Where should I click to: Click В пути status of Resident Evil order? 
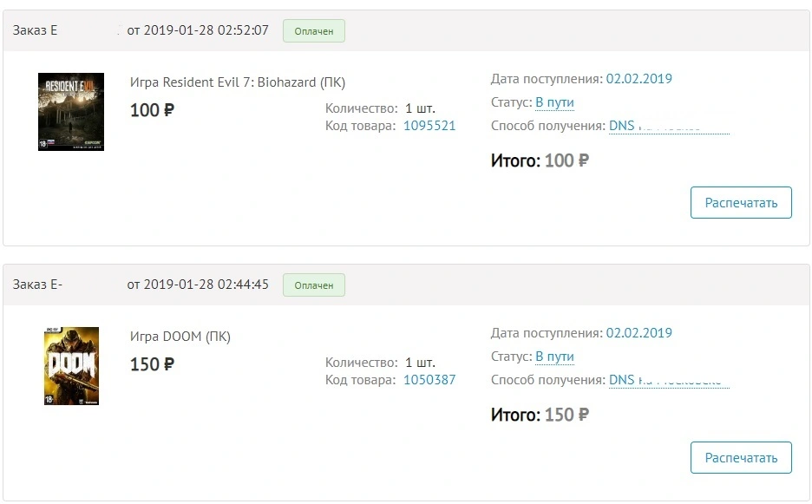(x=554, y=102)
